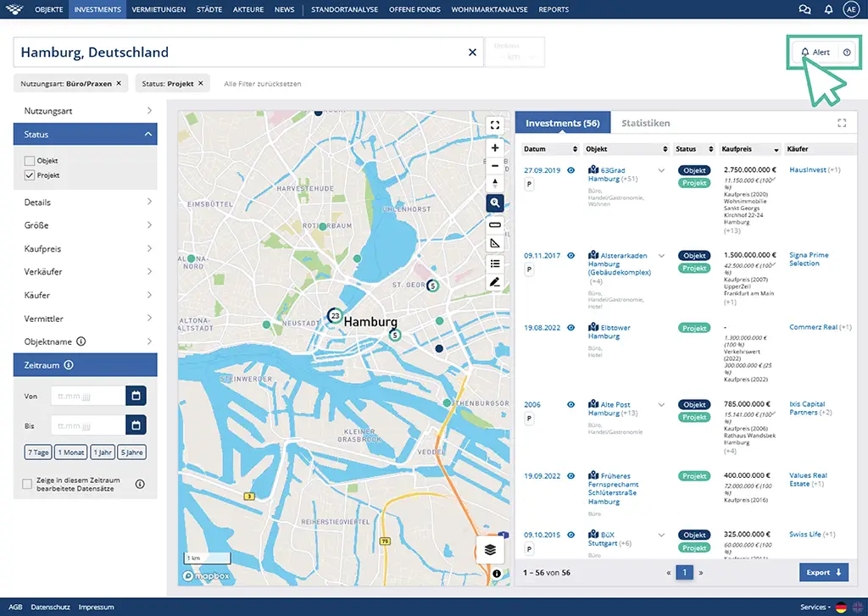Set period to 7 Tage

38,452
